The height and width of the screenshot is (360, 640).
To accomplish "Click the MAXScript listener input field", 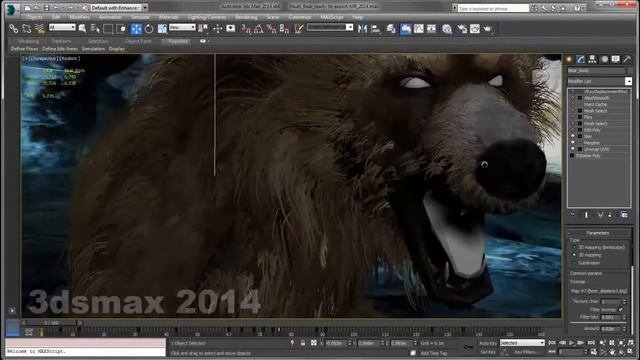I will pyautogui.click(x=85, y=351).
